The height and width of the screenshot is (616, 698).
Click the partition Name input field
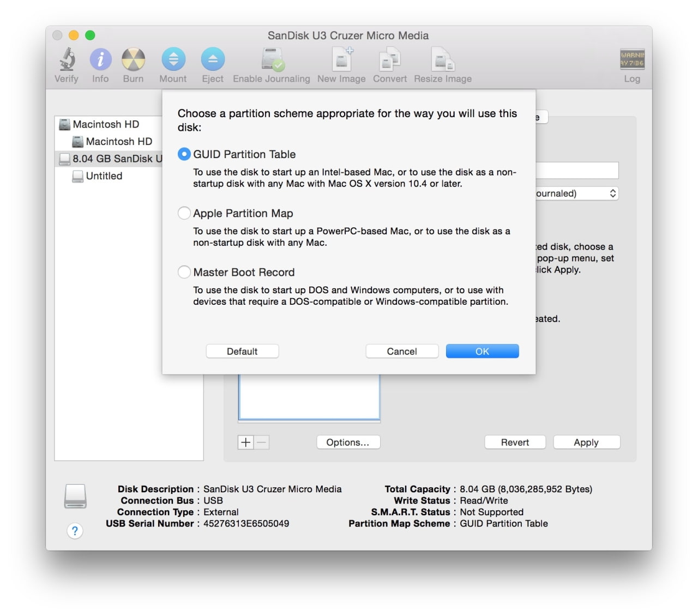click(577, 170)
